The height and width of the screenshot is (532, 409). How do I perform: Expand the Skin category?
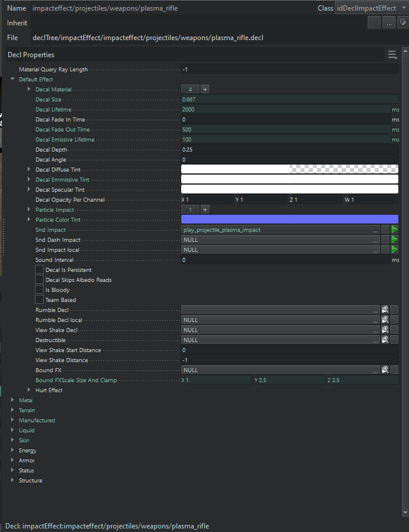click(x=12, y=440)
